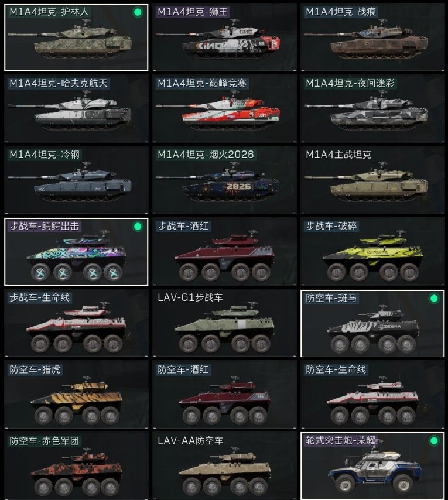Select the M1A4坦克-狮王 skin card

point(224,37)
